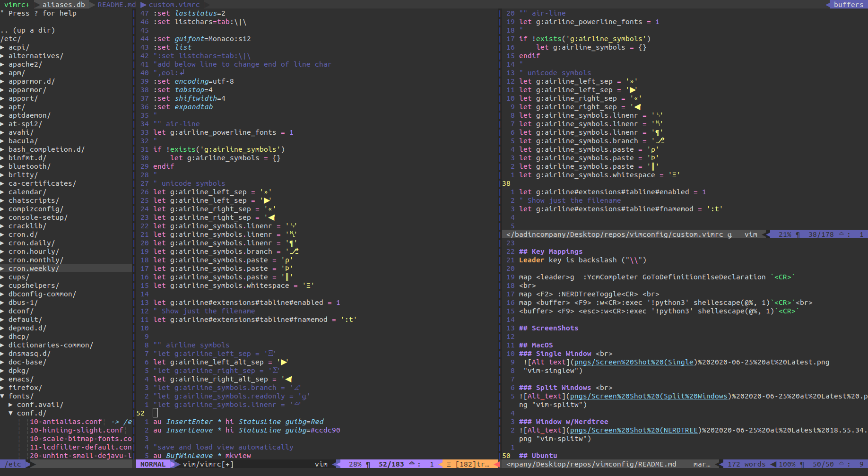This screenshot has height=476, width=868.
Task: Collapse the fonts/ directory arrow
Action: point(2,396)
